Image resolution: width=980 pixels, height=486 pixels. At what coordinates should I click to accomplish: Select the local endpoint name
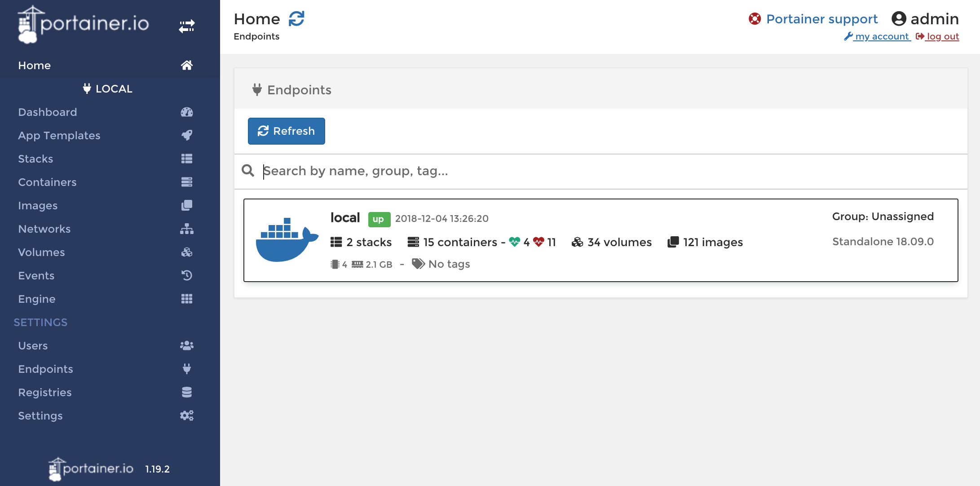[x=345, y=218]
